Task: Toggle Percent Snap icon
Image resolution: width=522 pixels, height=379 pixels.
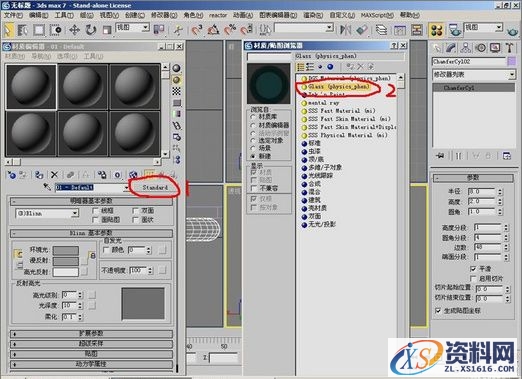Action: (x=230, y=30)
